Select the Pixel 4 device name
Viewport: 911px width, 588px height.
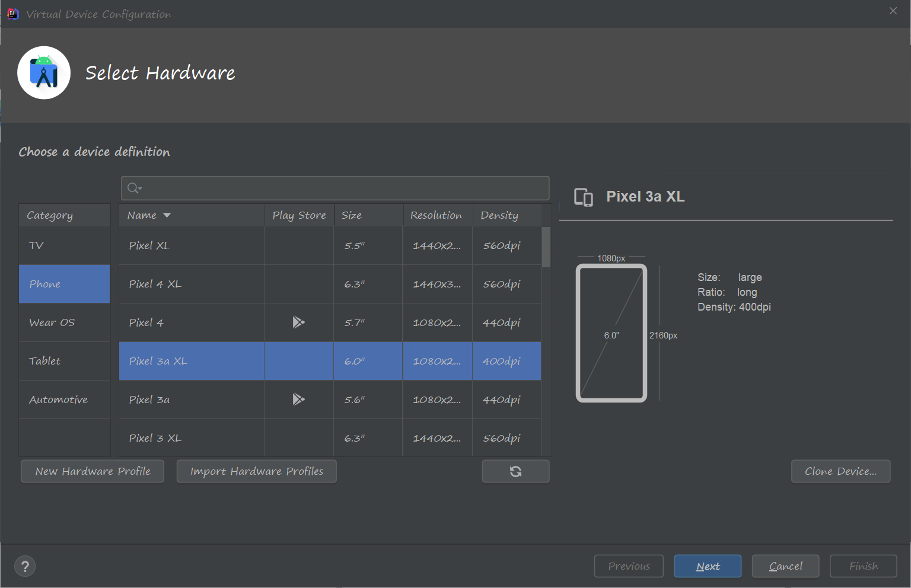coord(146,322)
